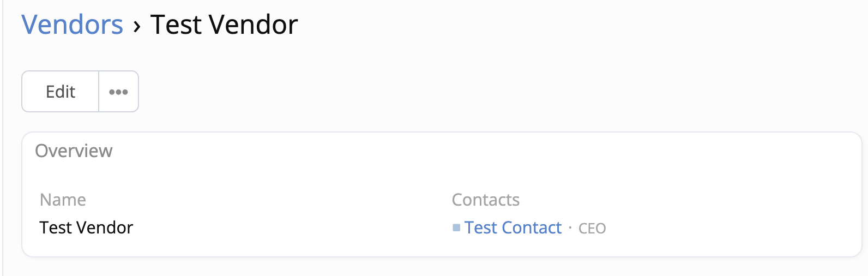The height and width of the screenshot is (276, 868).
Task: Open the three-dots more actions menu
Action: [x=118, y=92]
